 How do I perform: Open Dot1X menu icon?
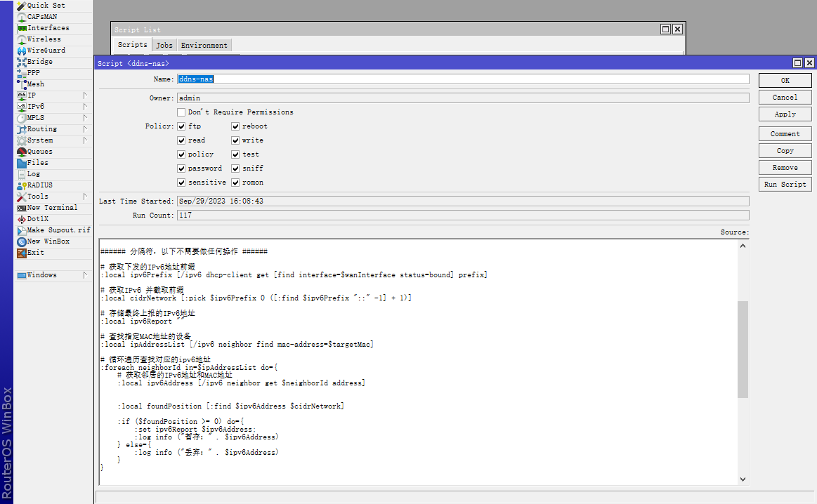coord(21,219)
